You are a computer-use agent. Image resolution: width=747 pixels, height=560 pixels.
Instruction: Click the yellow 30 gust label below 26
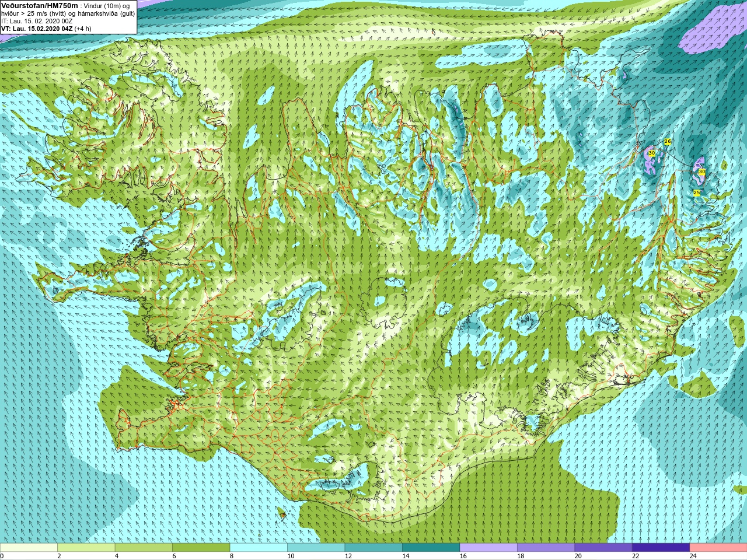coord(651,153)
